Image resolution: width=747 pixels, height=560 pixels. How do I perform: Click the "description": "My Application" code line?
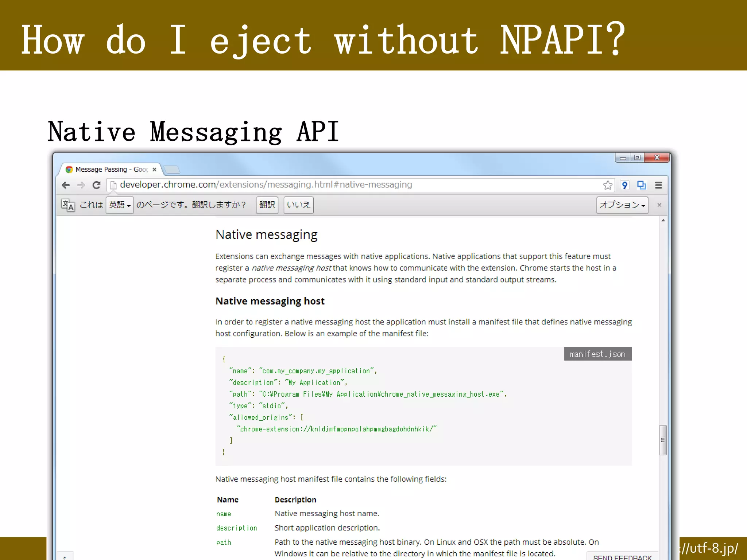click(288, 382)
